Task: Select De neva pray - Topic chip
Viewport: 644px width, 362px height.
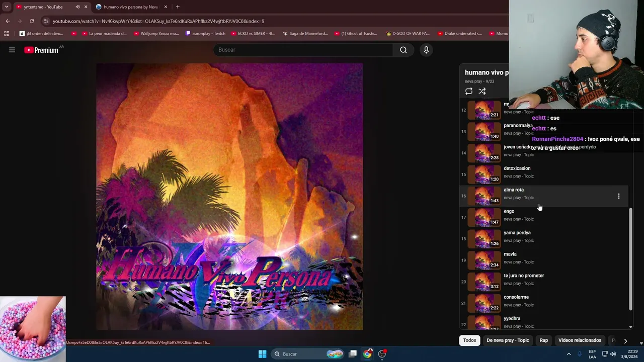Action: click(x=508, y=340)
